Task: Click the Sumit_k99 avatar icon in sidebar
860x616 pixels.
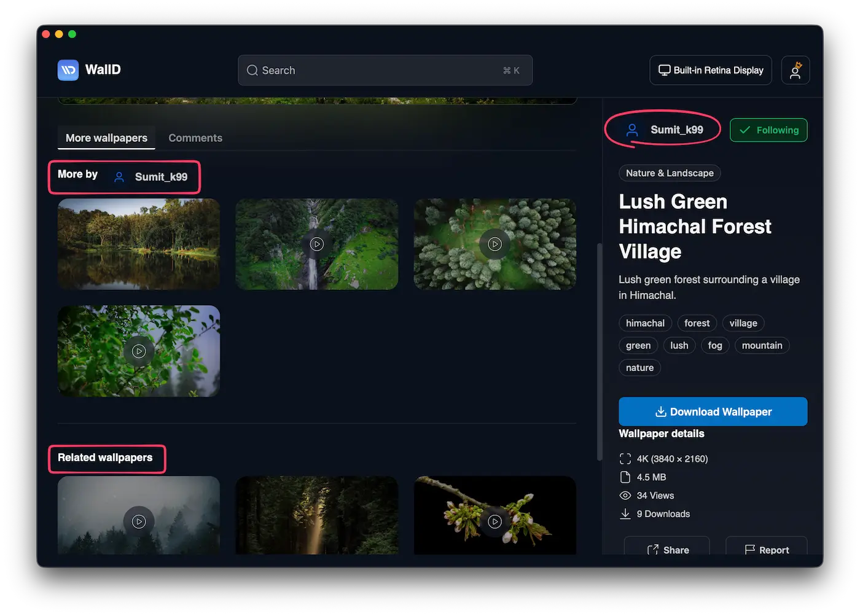Action: pyautogui.click(x=632, y=130)
